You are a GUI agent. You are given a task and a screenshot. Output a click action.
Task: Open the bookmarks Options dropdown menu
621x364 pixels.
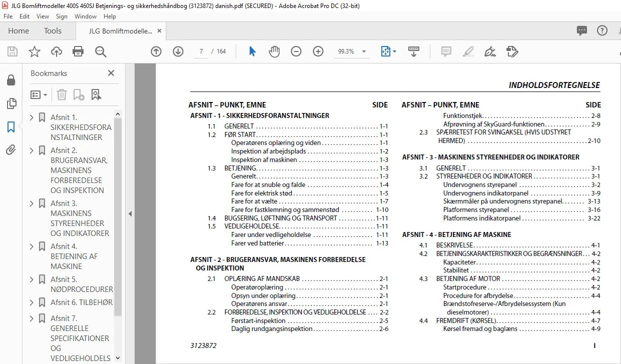[39, 94]
